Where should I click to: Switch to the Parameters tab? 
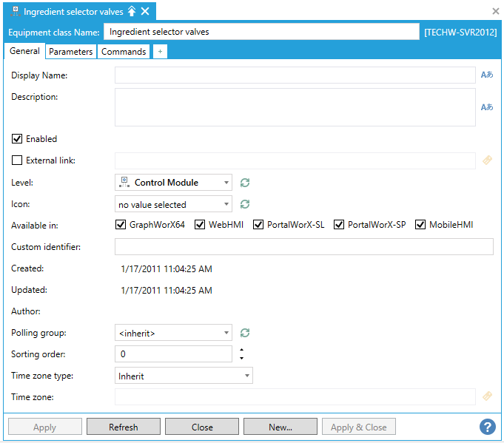[x=71, y=52]
